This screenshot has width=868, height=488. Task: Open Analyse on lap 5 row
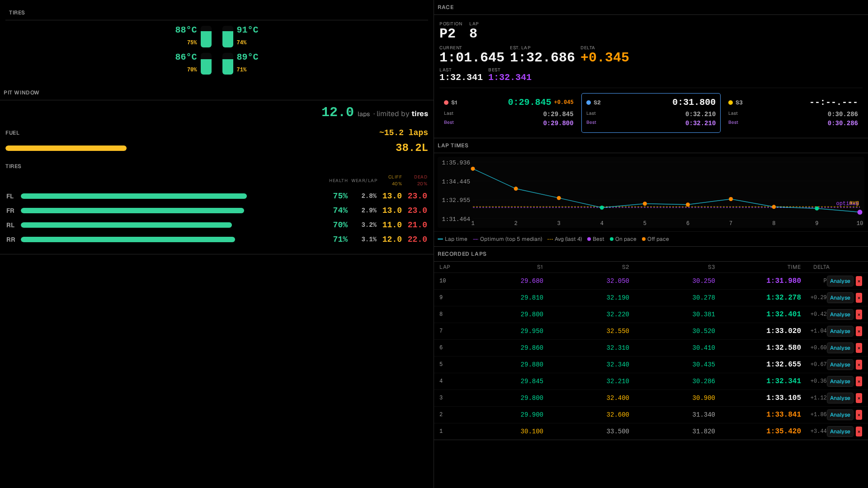840,365
